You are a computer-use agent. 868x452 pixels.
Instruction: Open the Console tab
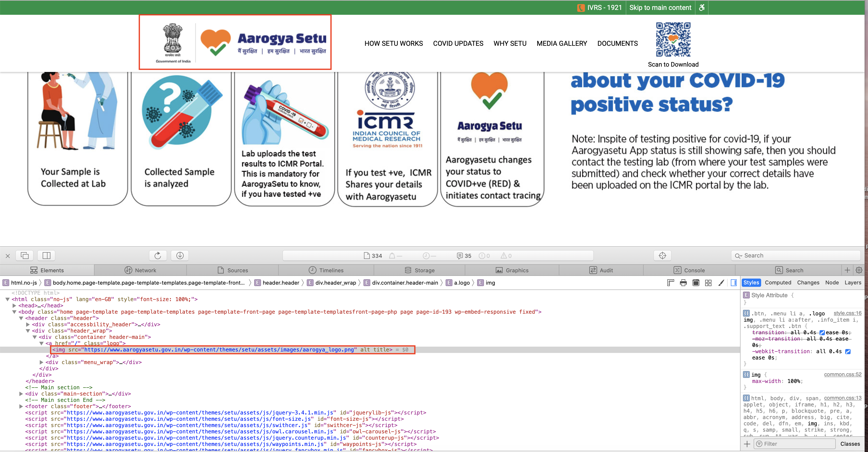click(689, 271)
